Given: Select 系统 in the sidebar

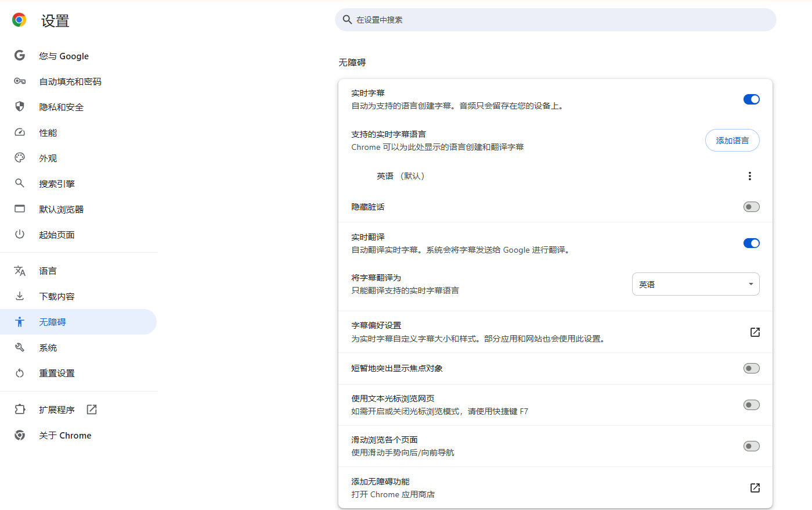Looking at the screenshot, I should (x=78, y=347).
